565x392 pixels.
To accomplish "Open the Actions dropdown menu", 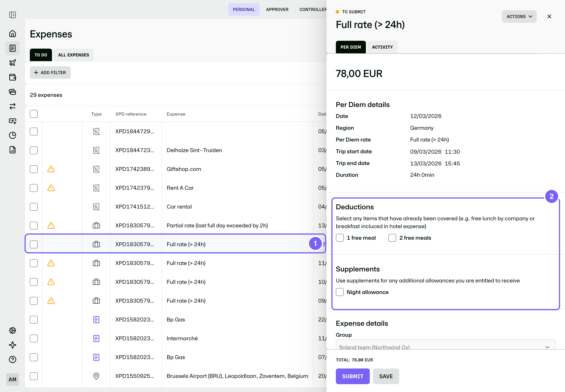I will pyautogui.click(x=519, y=16).
